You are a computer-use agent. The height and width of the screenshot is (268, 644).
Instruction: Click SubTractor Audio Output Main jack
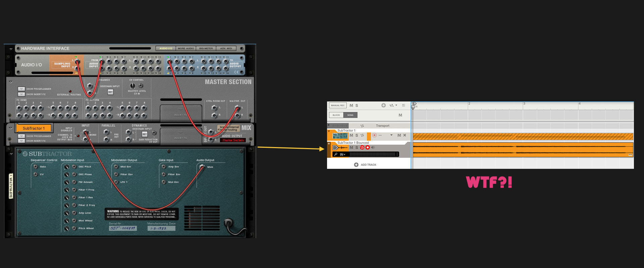(202, 167)
